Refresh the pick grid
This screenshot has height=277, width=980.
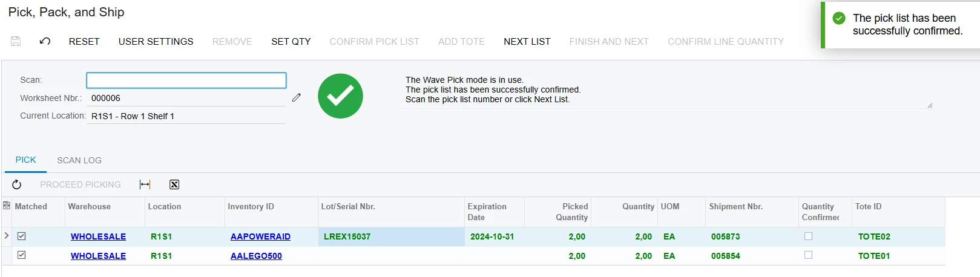pos(16,184)
